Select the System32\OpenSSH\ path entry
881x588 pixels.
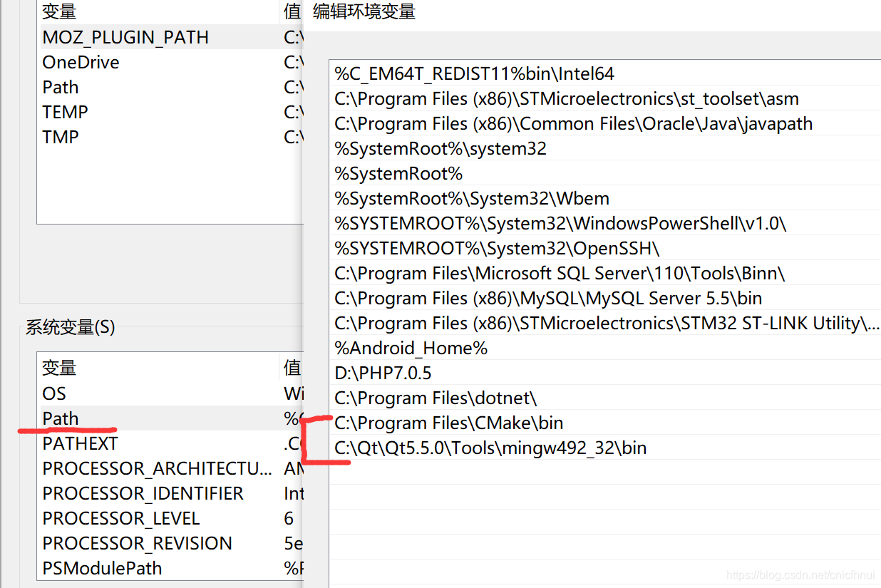tap(606, 248)
